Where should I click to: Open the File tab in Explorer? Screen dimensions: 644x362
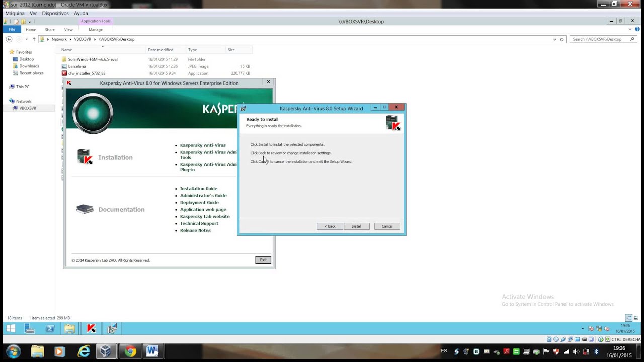coord(12,30)
